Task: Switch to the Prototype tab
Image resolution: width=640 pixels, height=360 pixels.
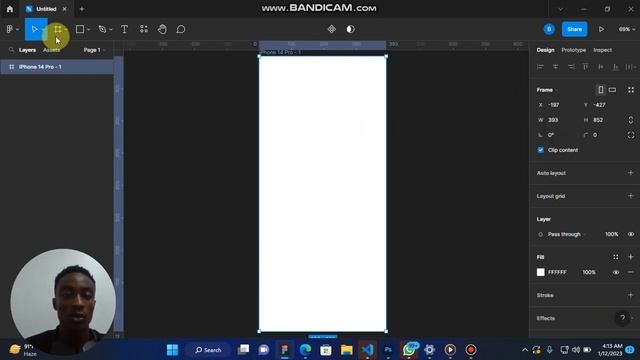Action: click(x=573, y=50)
